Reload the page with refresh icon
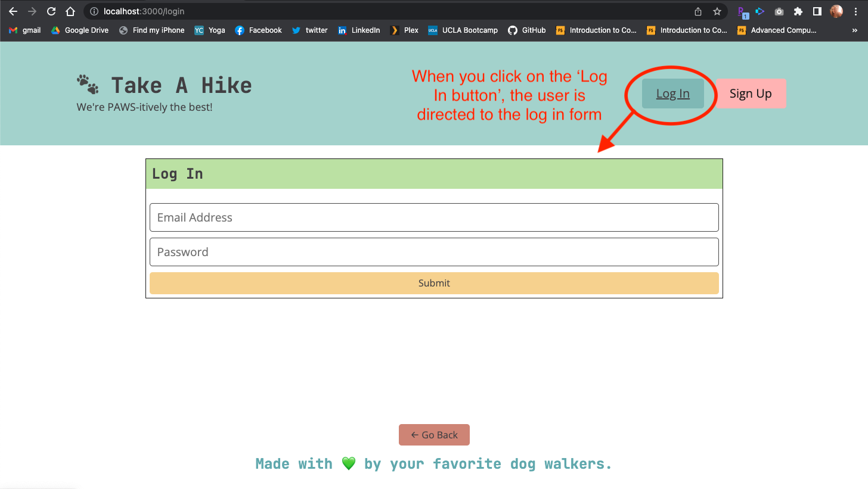 click(x=51, y=11)
